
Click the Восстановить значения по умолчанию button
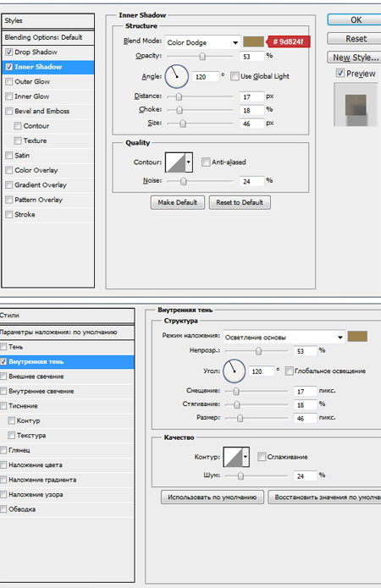click(324, 497)
